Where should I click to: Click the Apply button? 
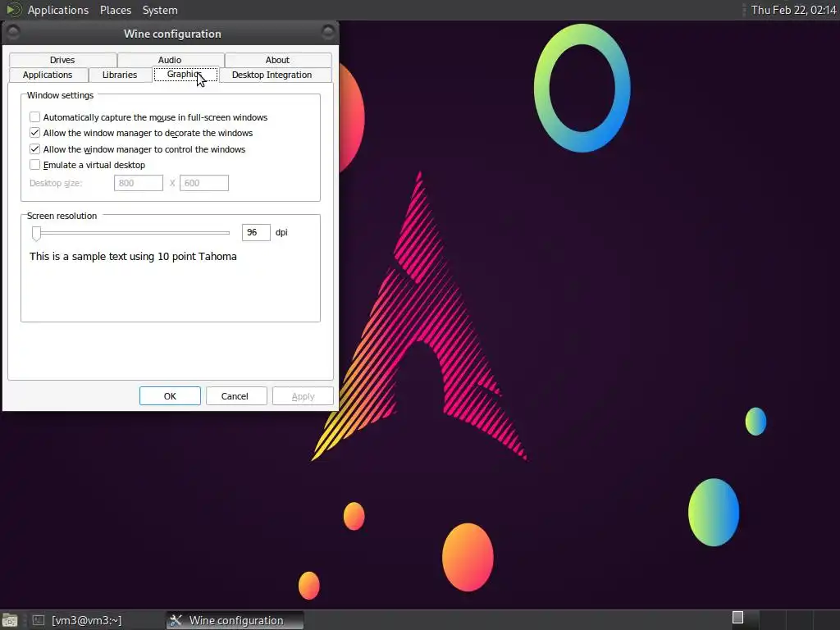click(x=304, y=396)
